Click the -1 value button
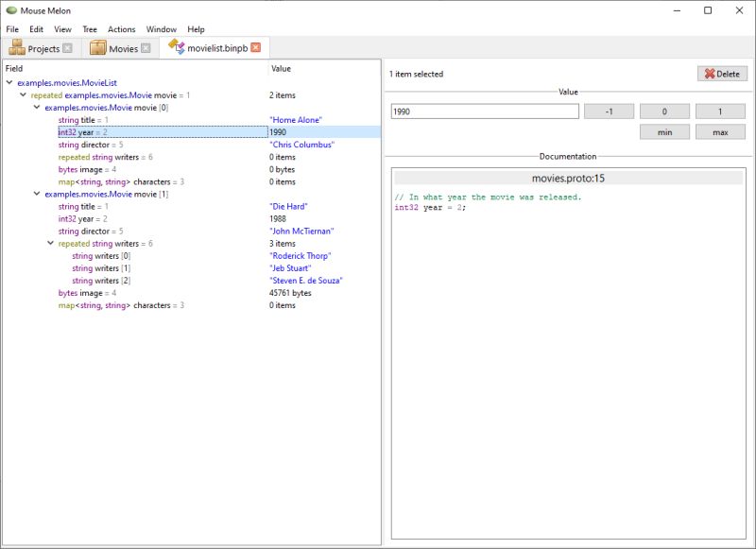The image size is (756, 549). (x=609, y=112)
